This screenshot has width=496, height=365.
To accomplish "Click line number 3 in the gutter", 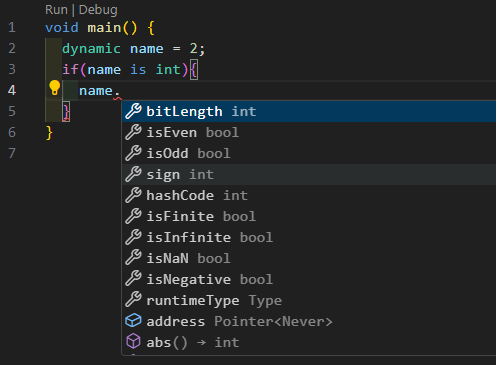I will coord(12,69).
